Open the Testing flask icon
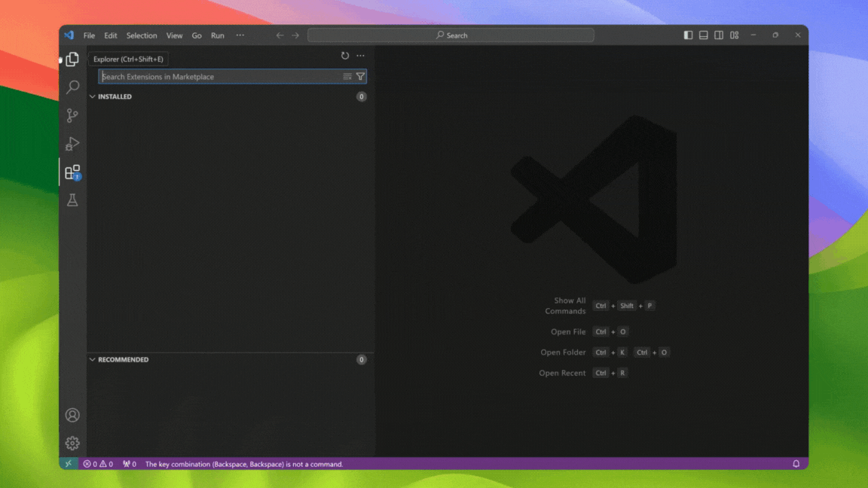868x488 pixels. pos(72,200)
